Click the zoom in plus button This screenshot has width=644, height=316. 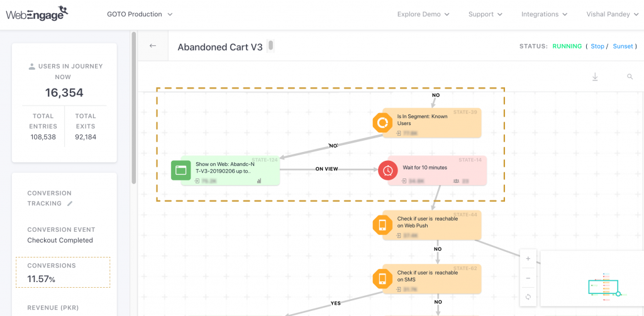528,259
